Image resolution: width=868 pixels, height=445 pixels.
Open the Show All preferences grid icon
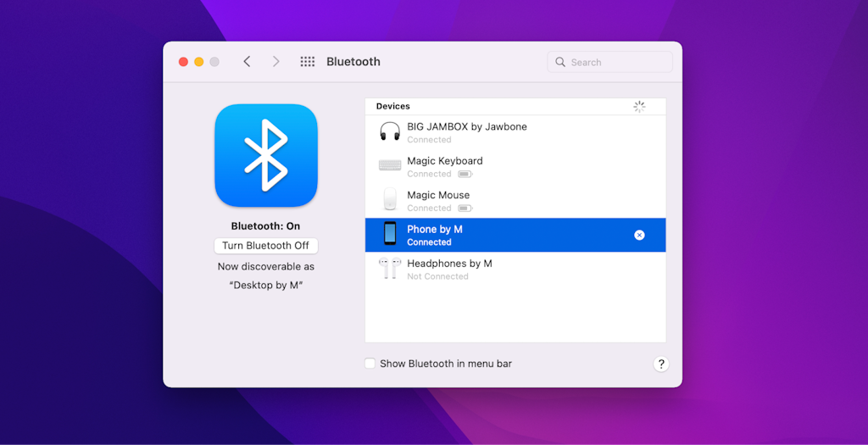point(307,62)
